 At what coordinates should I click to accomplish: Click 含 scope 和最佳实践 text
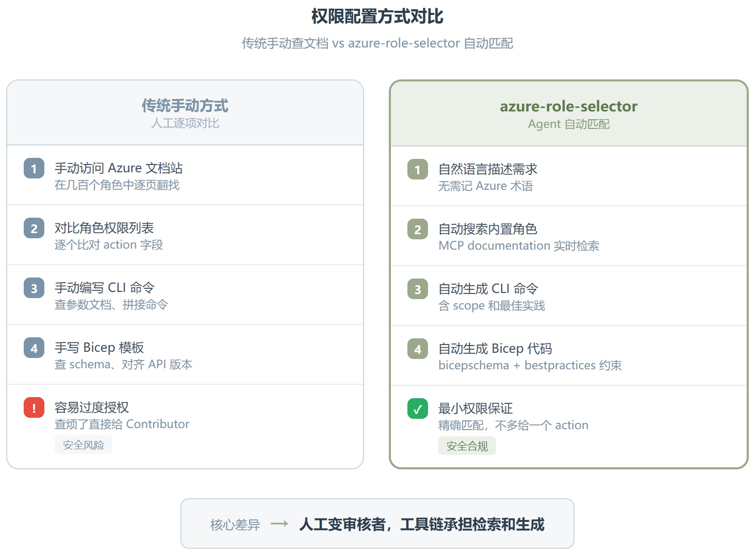pos(492,306)
